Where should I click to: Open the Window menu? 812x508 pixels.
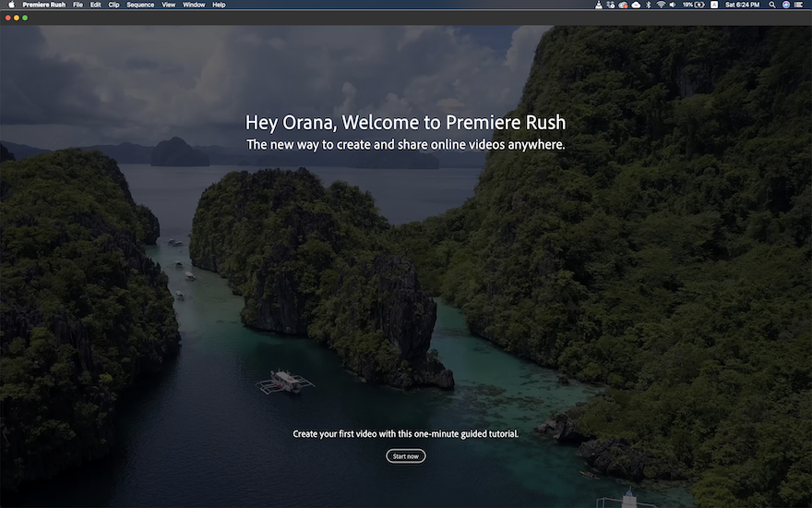tap(194, 5)
